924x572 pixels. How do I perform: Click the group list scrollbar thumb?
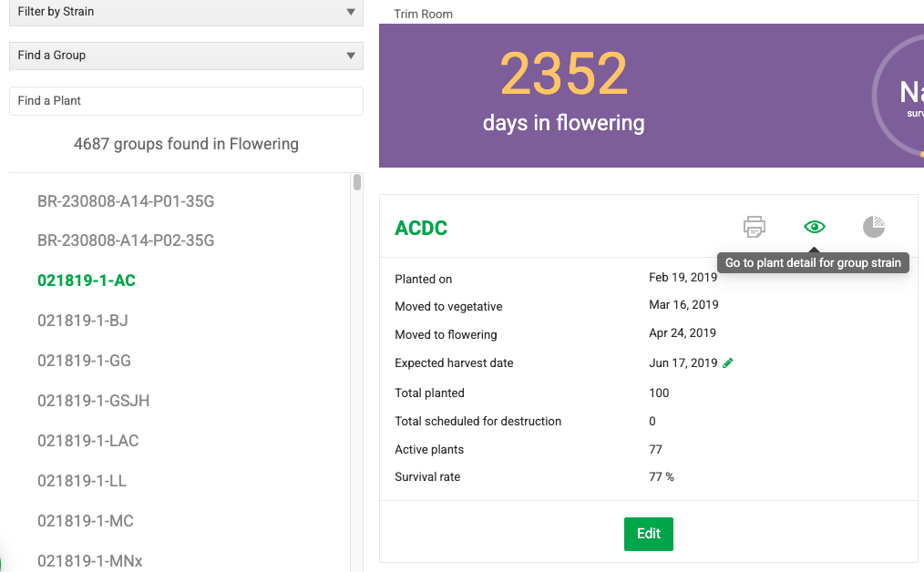pyautogui.click(x=356, y=182)
